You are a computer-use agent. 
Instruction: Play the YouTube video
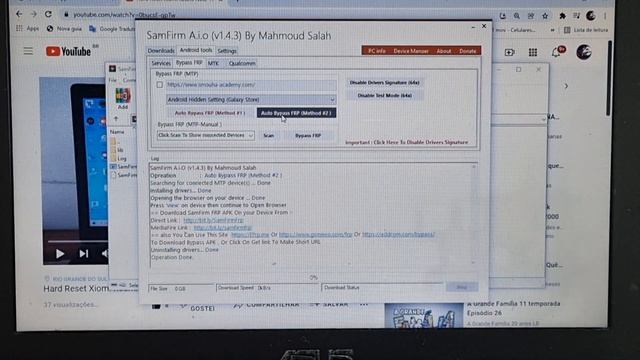[60, 254]
